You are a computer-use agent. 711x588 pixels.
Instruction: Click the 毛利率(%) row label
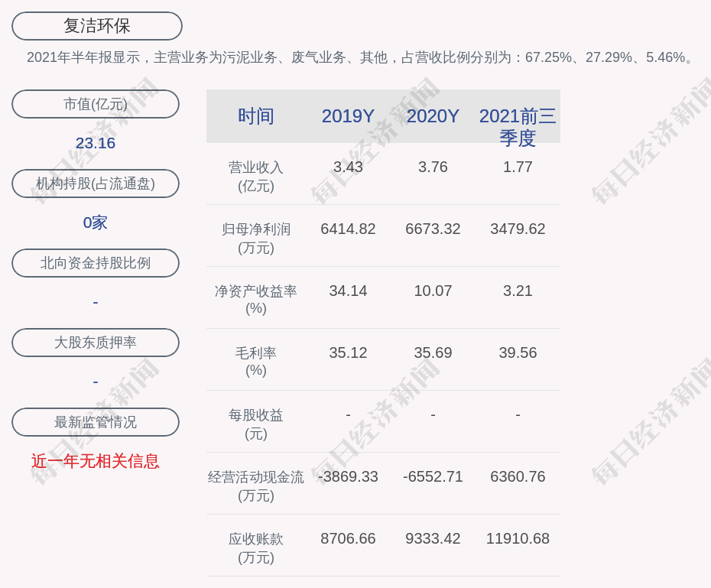point(256,362)
